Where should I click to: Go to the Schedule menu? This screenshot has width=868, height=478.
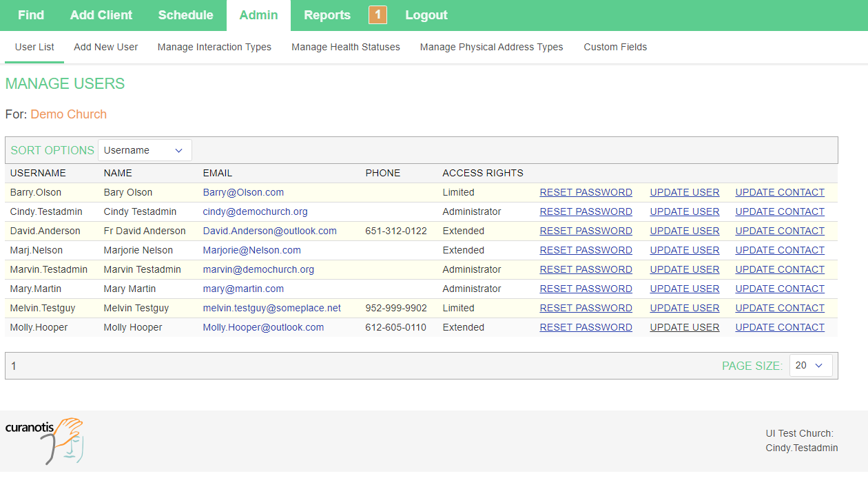point(185,15)
